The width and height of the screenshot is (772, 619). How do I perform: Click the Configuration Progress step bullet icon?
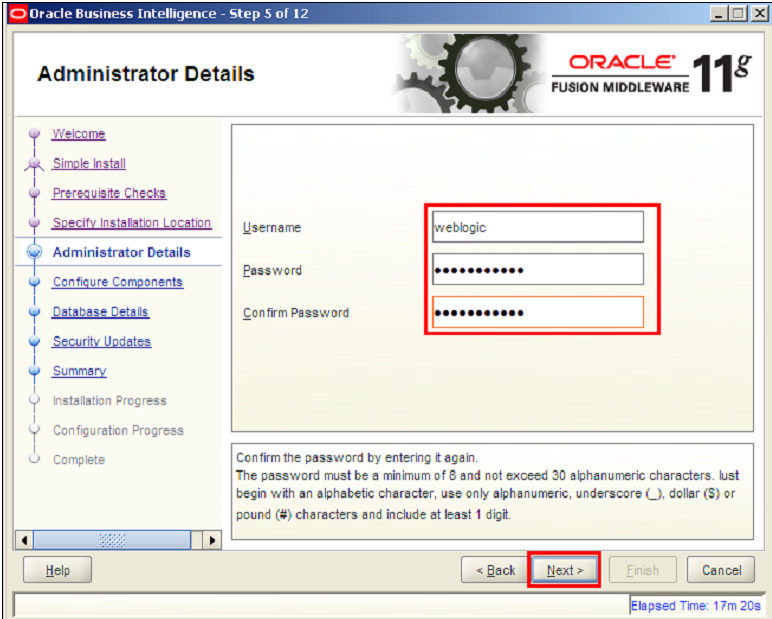pyautogui.click(x=34, y=429)
